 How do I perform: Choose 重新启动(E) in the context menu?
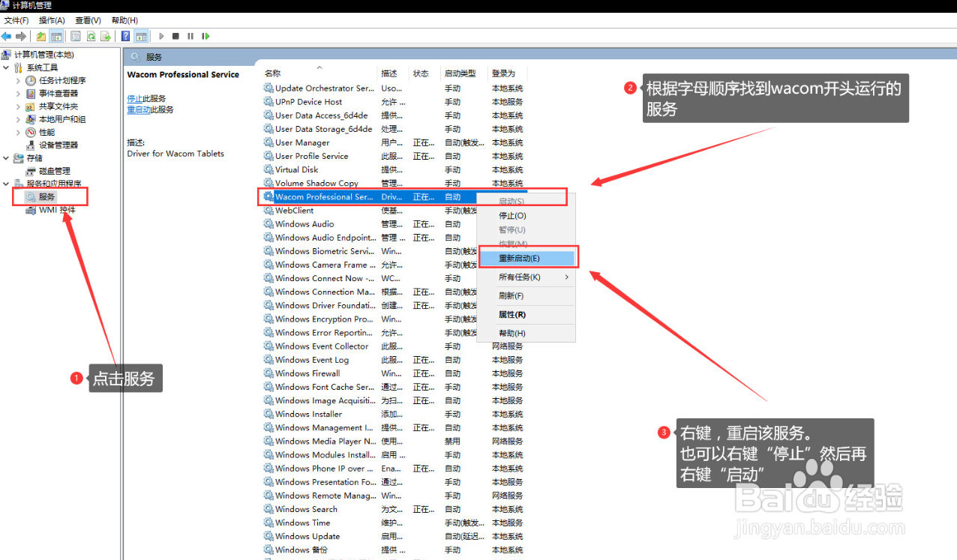(526, 258)
